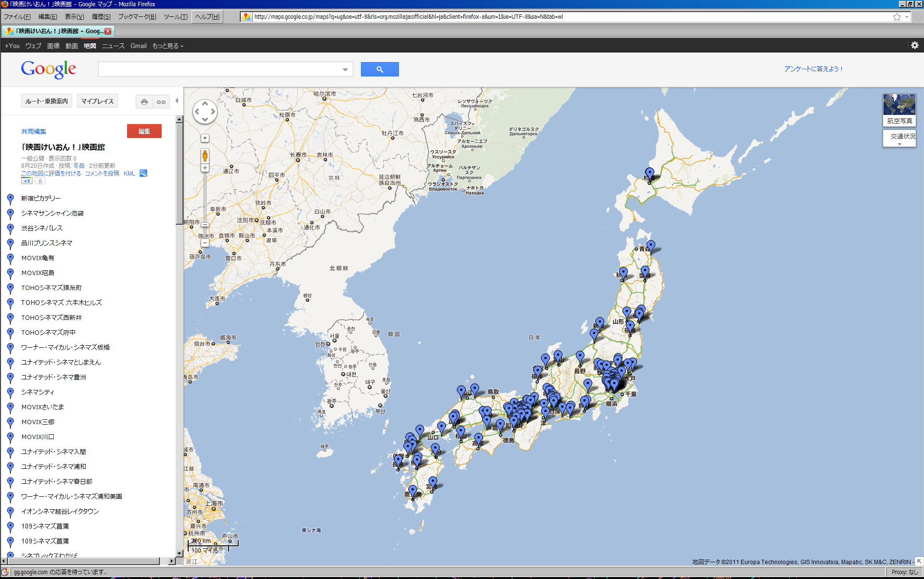Open the search box dropdown arrow
This screenshot has height=579, width=924.
point(345,70)
